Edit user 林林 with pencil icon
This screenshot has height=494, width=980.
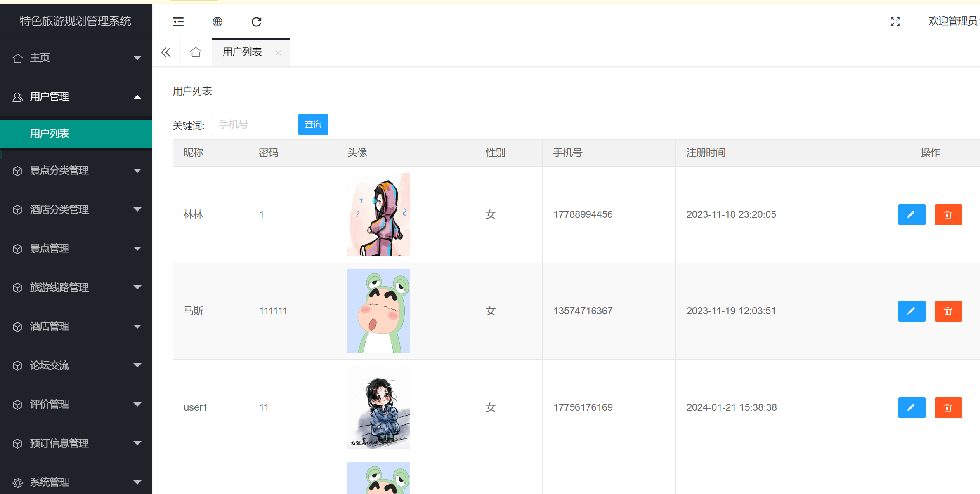(912, 214)
